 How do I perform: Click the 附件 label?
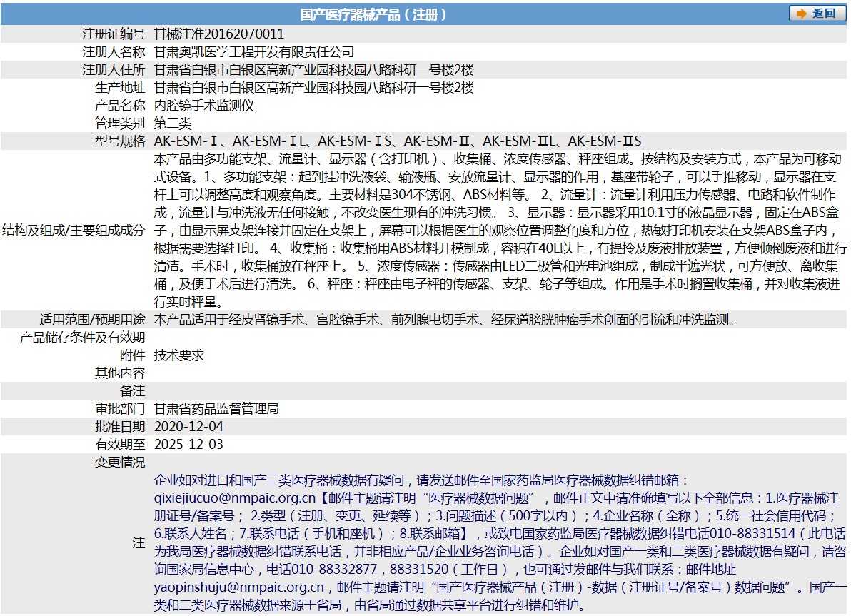tap(132, 355)
